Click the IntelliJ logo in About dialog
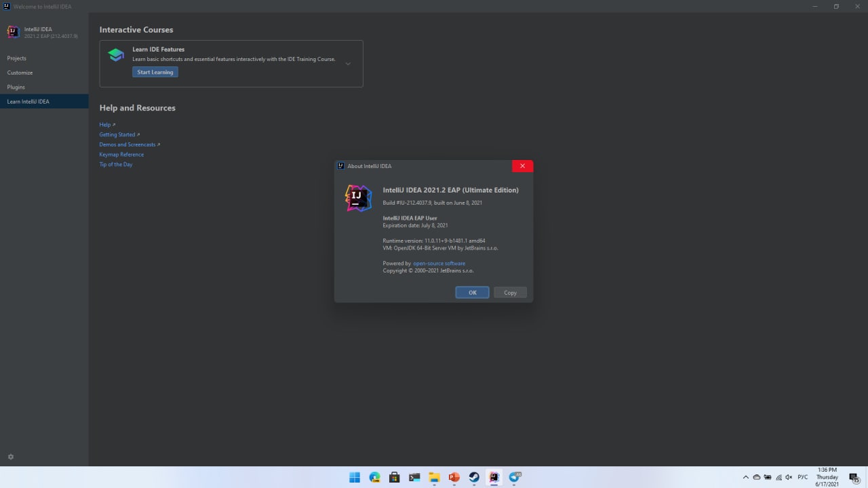This screenshot has width=868, height=488. (358, 198)
